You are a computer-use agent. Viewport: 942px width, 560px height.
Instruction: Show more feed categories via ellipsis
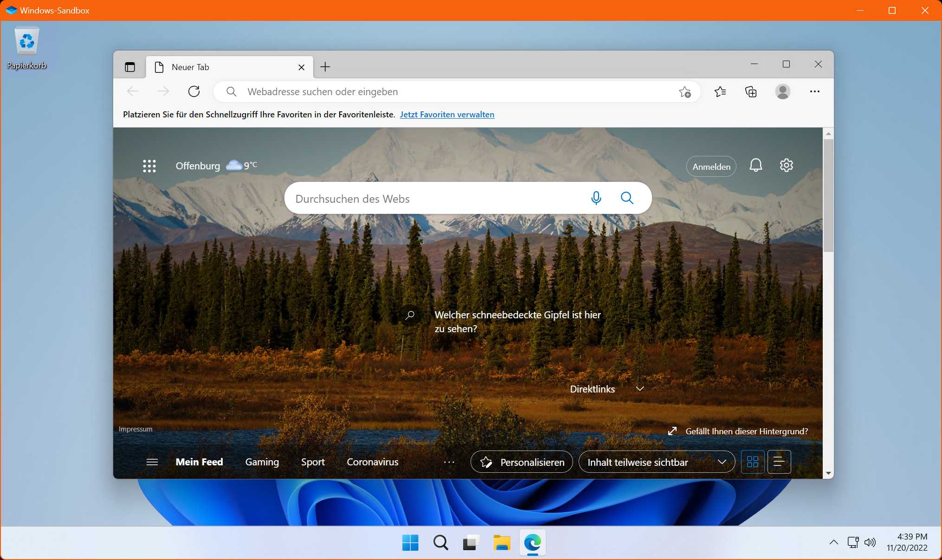pyautogui.click(x=448, y=462)
